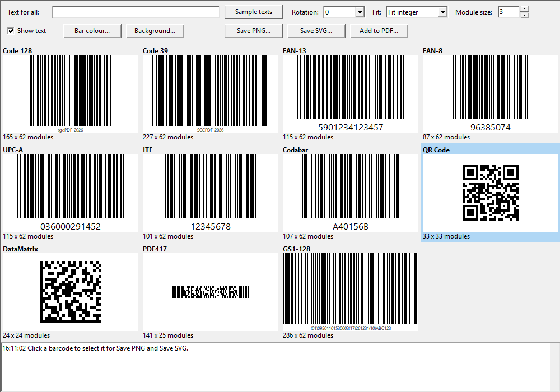Click the Sample texts button
This screenshot has height=392, width=560.
coord(254,12)
